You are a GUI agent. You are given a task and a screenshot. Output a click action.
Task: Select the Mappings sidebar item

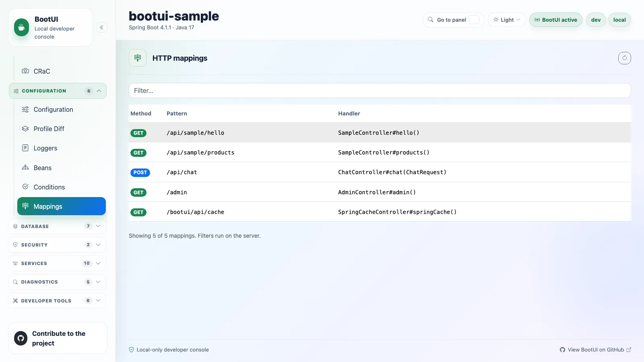point(61,206)
